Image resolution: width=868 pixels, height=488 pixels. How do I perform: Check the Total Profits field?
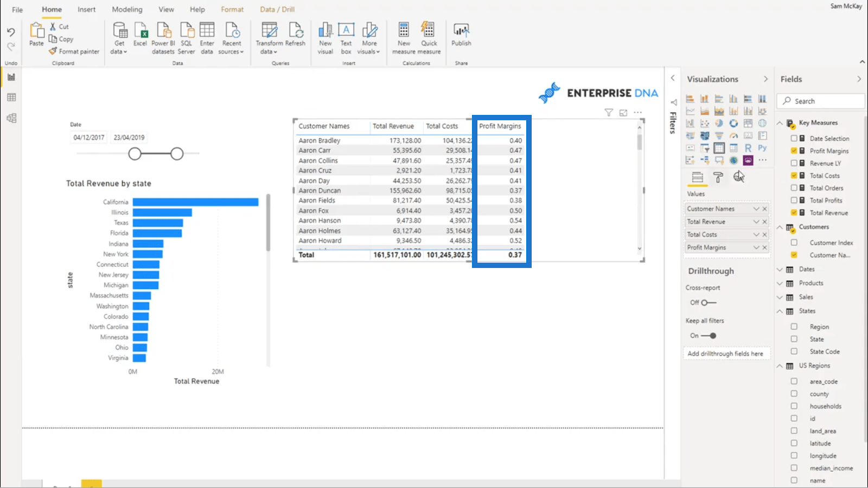[794, 200]
